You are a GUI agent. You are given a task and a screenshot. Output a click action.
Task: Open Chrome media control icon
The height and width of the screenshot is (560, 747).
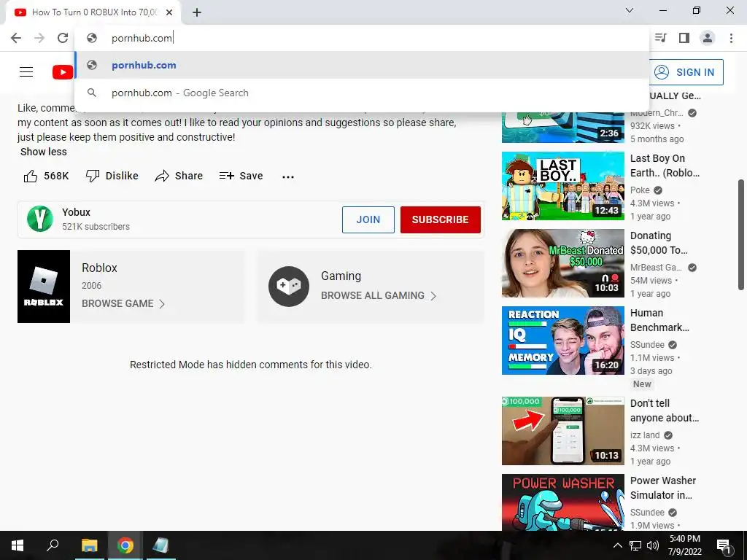661,38
